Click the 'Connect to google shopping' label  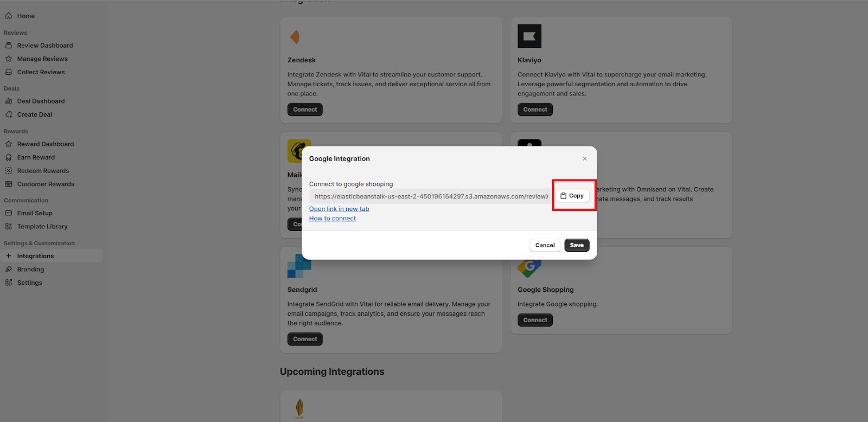coord(351,184)
